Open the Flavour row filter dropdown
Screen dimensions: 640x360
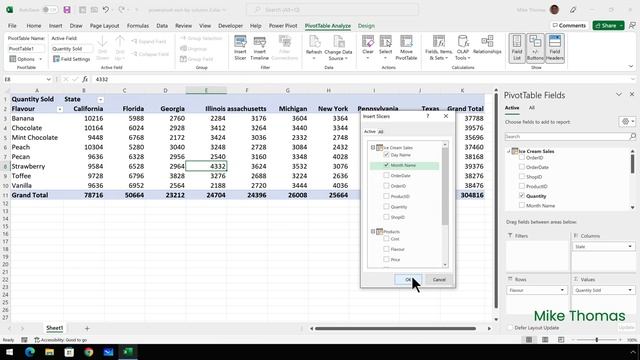click(60, 109)
